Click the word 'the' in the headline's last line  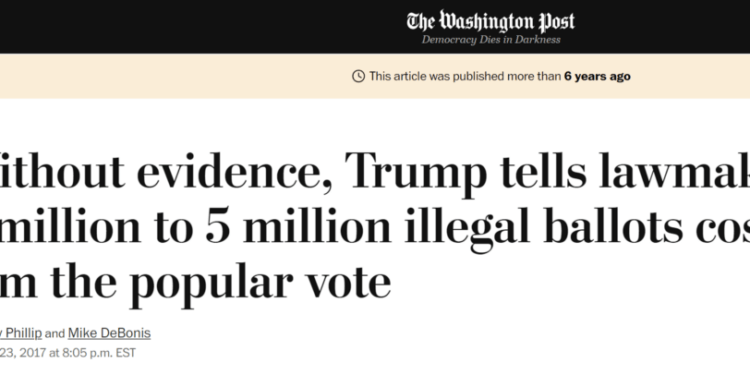click(84, 280)
